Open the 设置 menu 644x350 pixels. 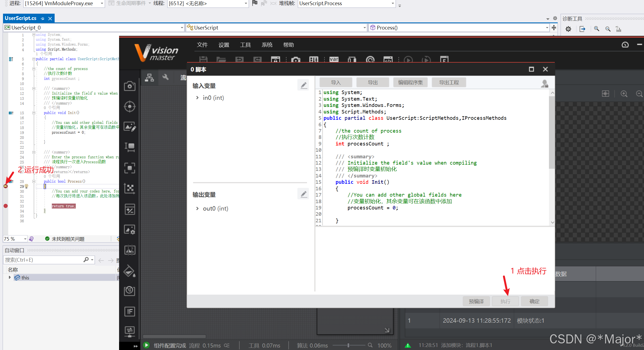[224, 45]
